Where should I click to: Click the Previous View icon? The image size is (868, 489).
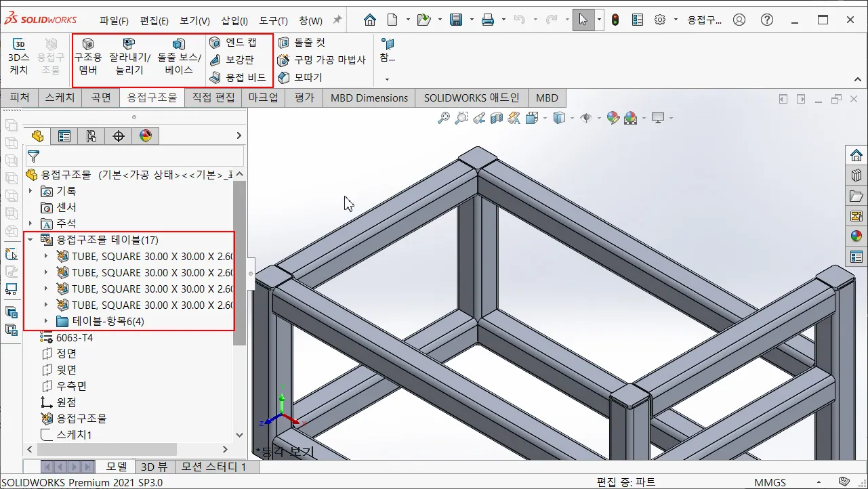click(479, 119)
